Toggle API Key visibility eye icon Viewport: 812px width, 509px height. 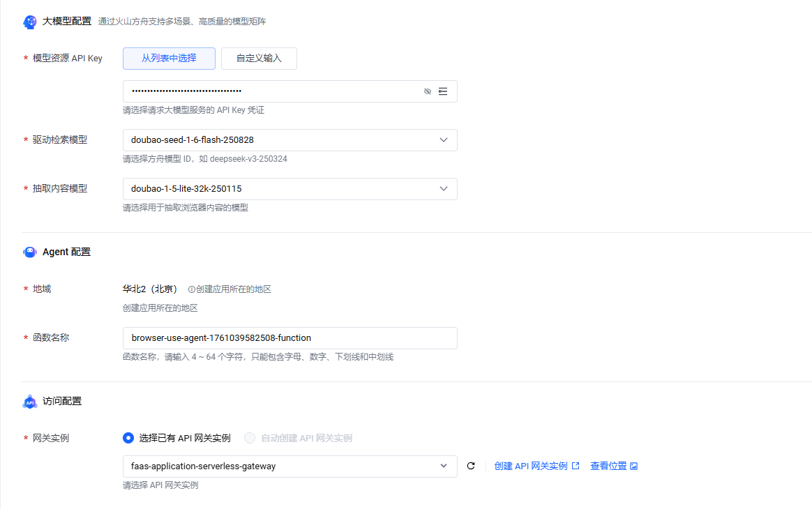(x=428, y=91)
